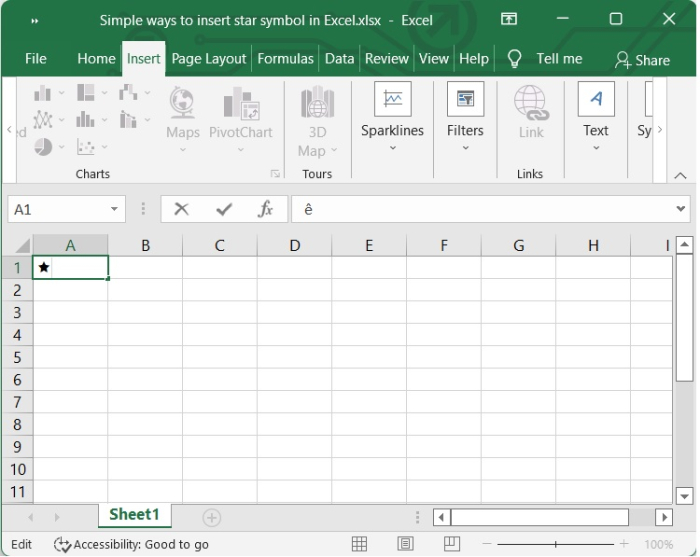This screenshot has height=557, width=700.
Task: Open the File menu
Action: pyautogui.click(x=36, y=59)
